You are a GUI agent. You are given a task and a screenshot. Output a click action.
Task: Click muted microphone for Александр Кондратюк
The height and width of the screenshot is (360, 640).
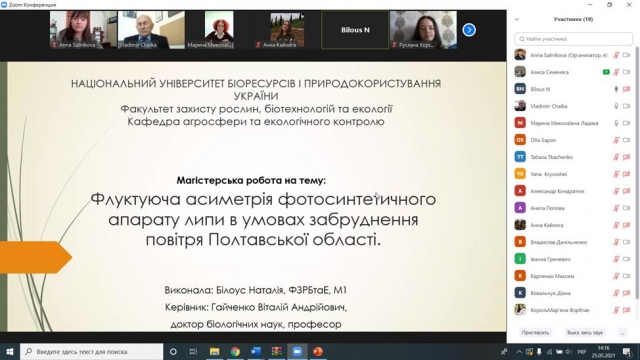pyautogui.click(x=616, y=191)
